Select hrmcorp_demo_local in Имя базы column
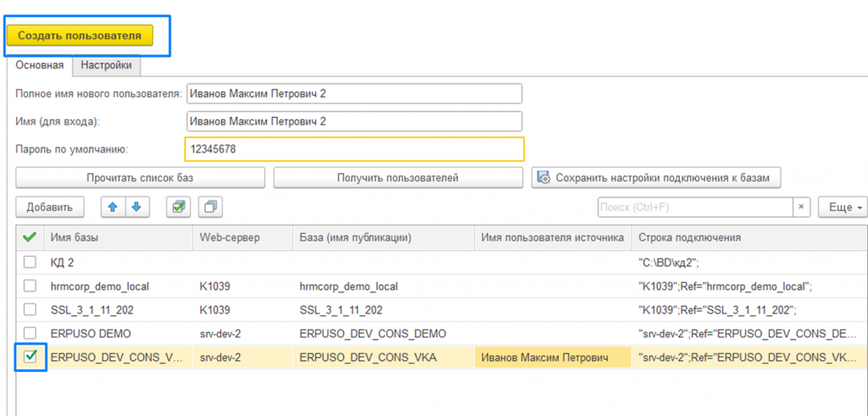868x416 pixels. tap(119, 286)
